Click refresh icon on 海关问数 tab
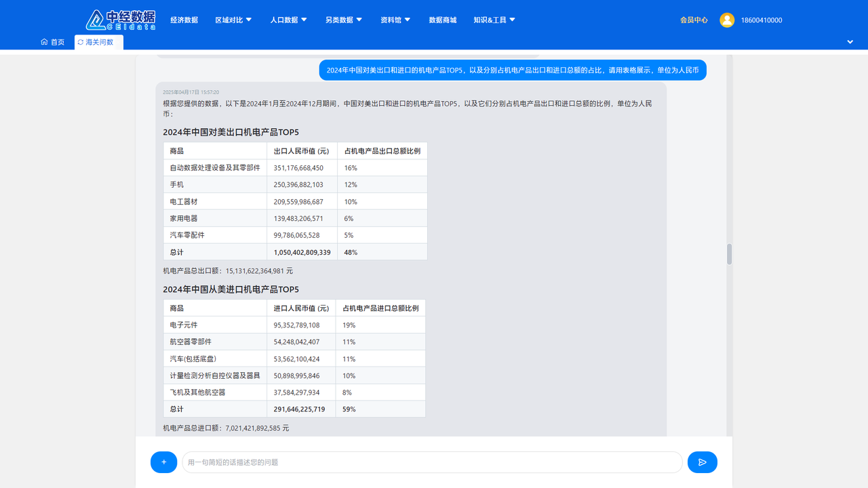 pos(81,42)
